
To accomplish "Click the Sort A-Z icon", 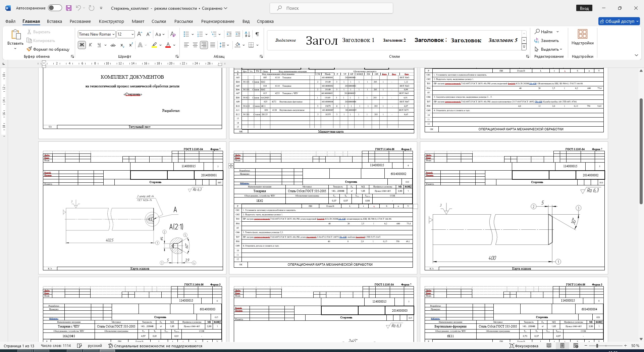I will (x=248, y=34).
